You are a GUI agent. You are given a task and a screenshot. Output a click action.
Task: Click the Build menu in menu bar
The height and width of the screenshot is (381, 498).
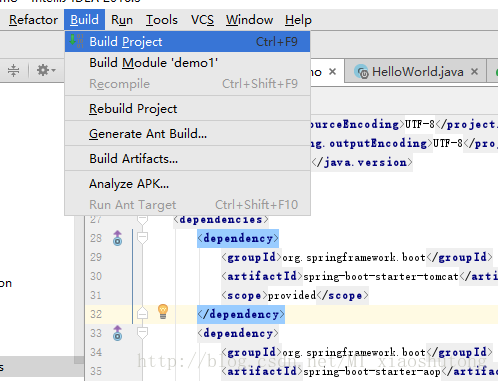pos(84,20)
